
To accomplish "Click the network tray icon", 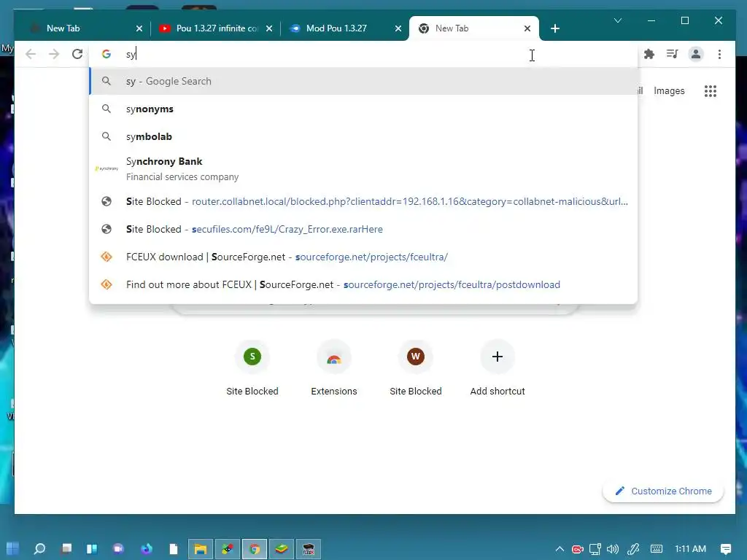I will coord(595,549).
